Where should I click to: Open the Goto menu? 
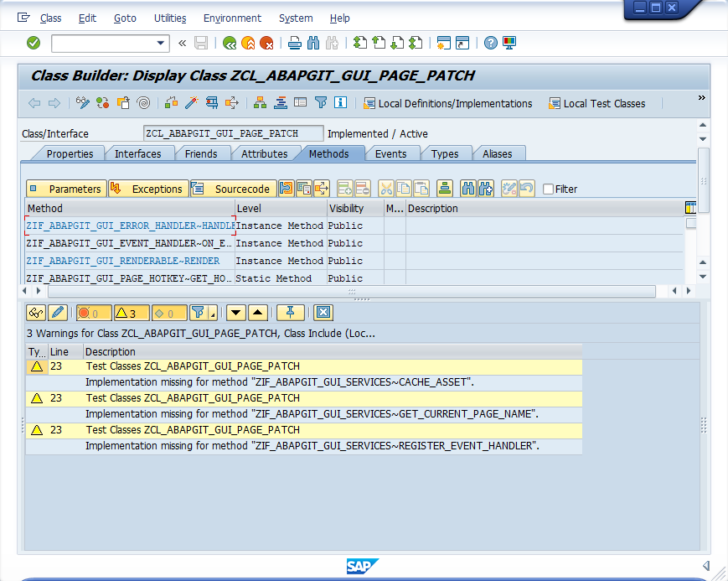pos(125,18)
